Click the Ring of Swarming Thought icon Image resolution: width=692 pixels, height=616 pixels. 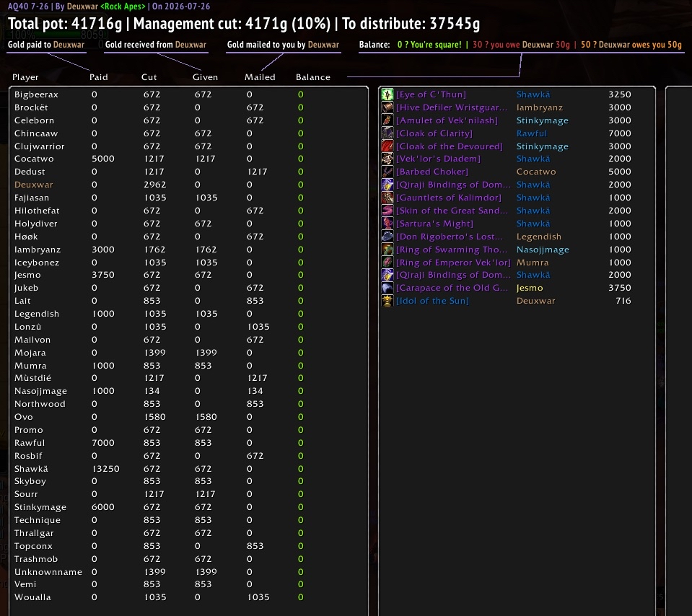click(387, 250)
